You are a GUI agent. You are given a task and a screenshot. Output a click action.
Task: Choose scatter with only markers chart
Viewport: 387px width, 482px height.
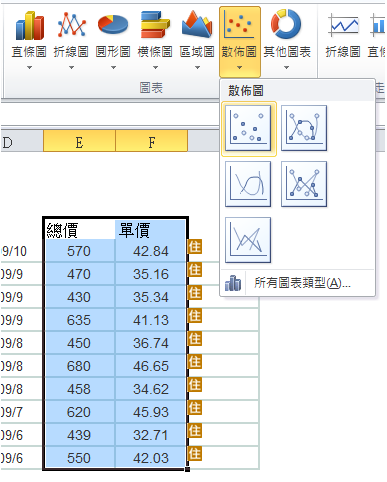click(x=248, y=128)
